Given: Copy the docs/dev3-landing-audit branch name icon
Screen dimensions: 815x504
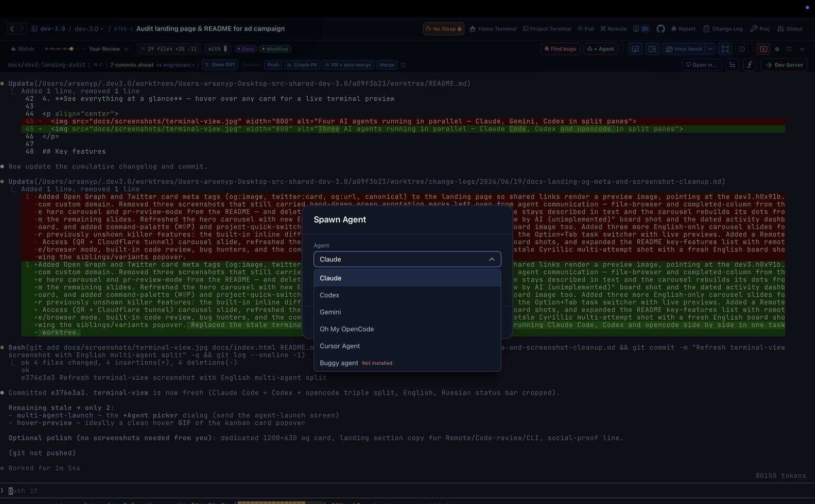Looking at the screenshot, I should [x=100, y=65].
